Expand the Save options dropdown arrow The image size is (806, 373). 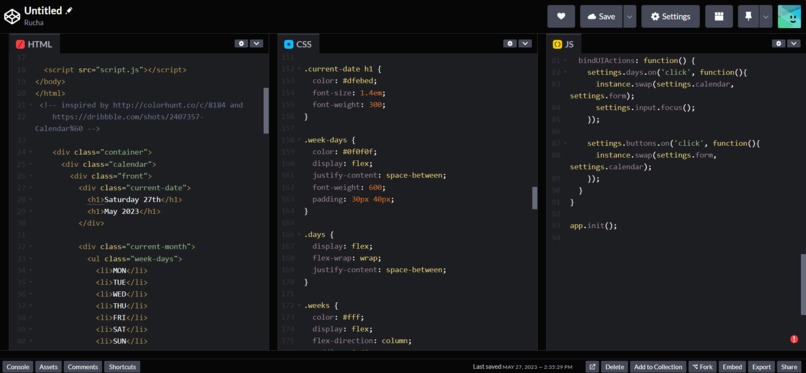coord(630,16)
